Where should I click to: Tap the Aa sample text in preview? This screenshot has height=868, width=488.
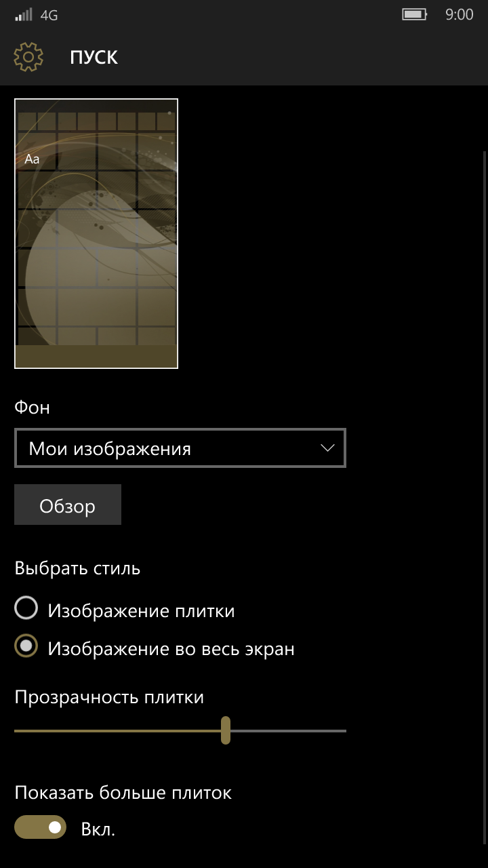[x=32, y=159]
